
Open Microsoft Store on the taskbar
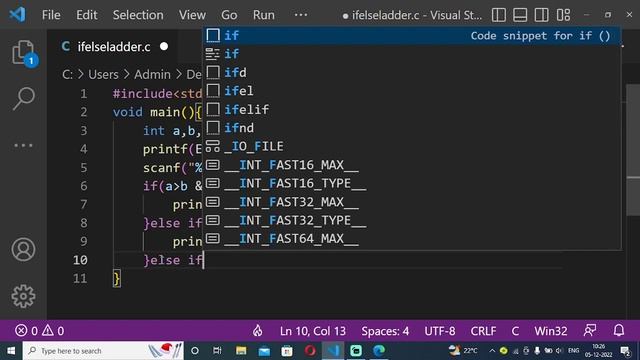coord(287,351)
